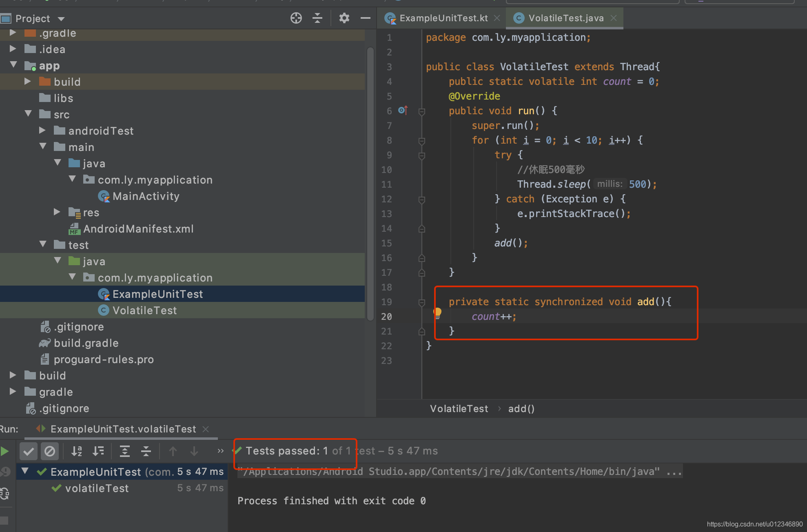807x532 pixels.
Task: Click the stop button in run panel
Action: (x=4, y=521)
